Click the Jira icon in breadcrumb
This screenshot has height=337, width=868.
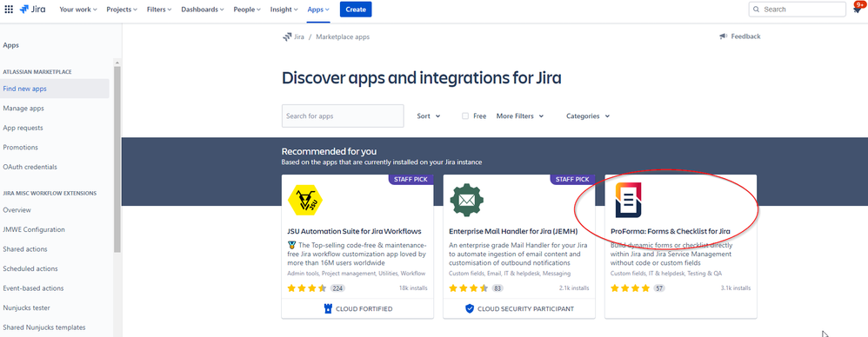coord(287,37)
